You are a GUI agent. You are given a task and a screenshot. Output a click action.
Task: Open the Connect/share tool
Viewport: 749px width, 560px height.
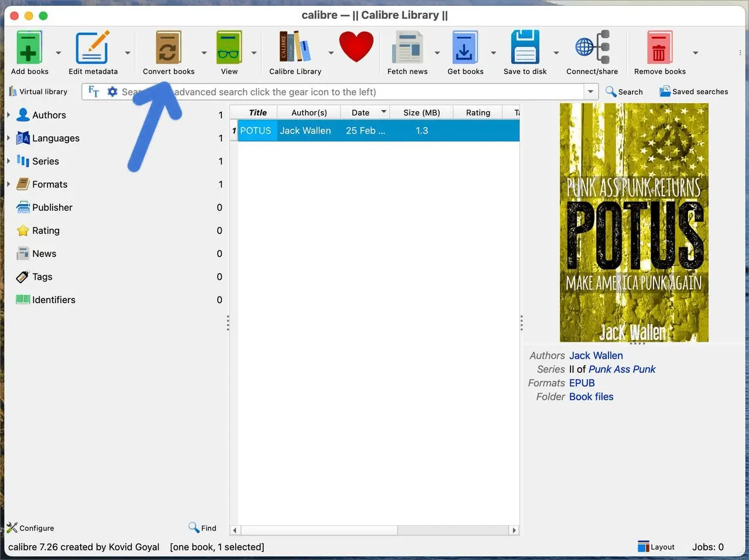click(592, 48)
